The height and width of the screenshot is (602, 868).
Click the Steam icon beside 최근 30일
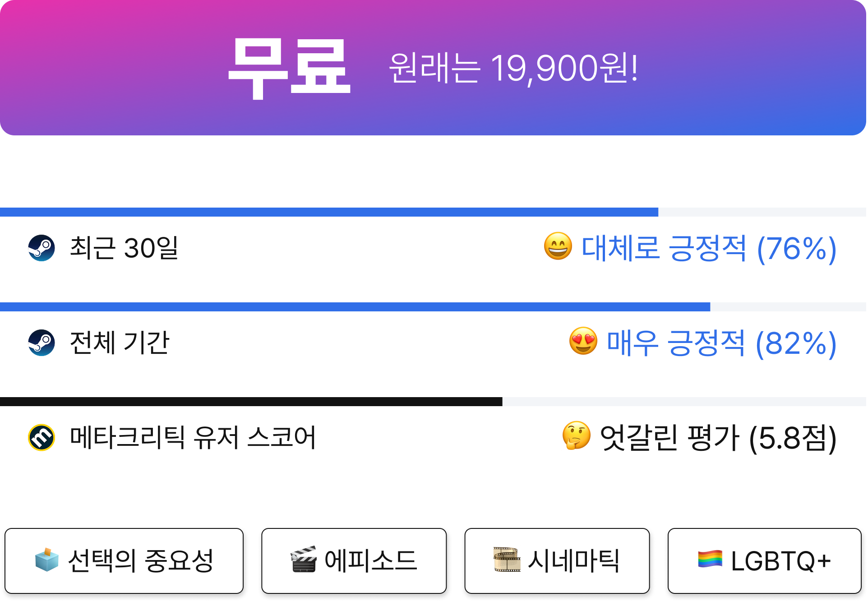point(42,248)
